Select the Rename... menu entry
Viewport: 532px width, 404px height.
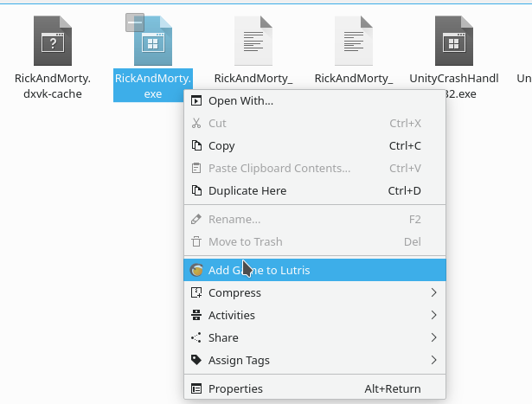[315, 219]
